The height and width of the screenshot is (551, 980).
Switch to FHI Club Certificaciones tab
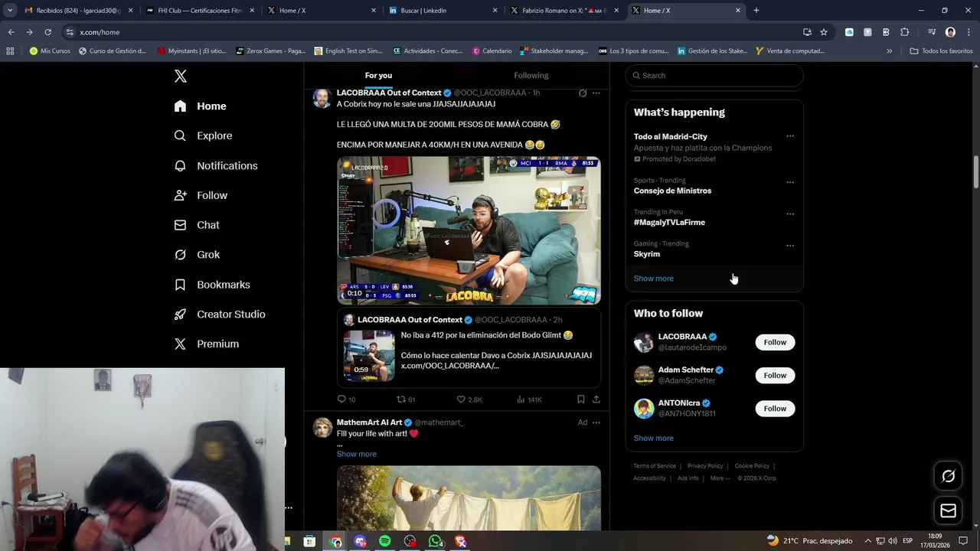[199, 11]
